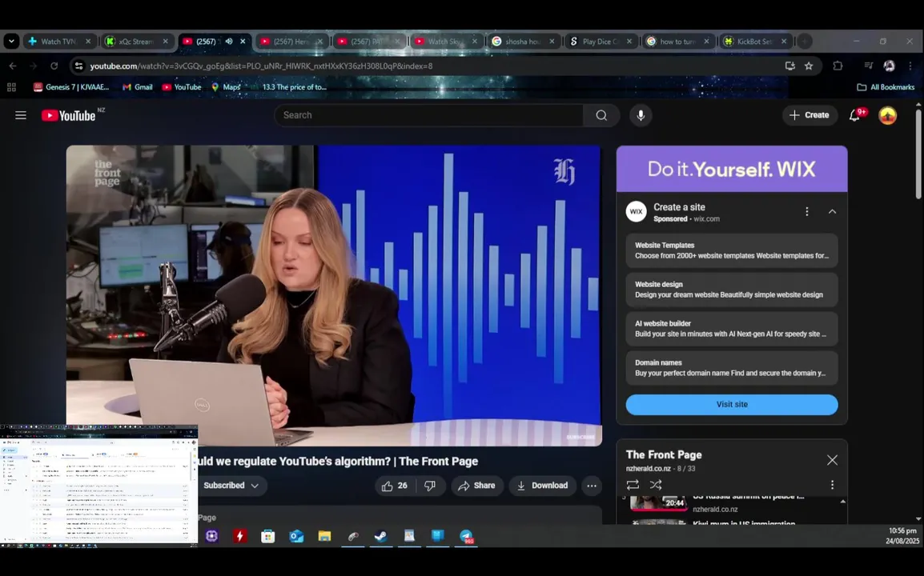Shuffle The Front Page playlist
The image size is (924, 576).
click(x=655, y=485)
